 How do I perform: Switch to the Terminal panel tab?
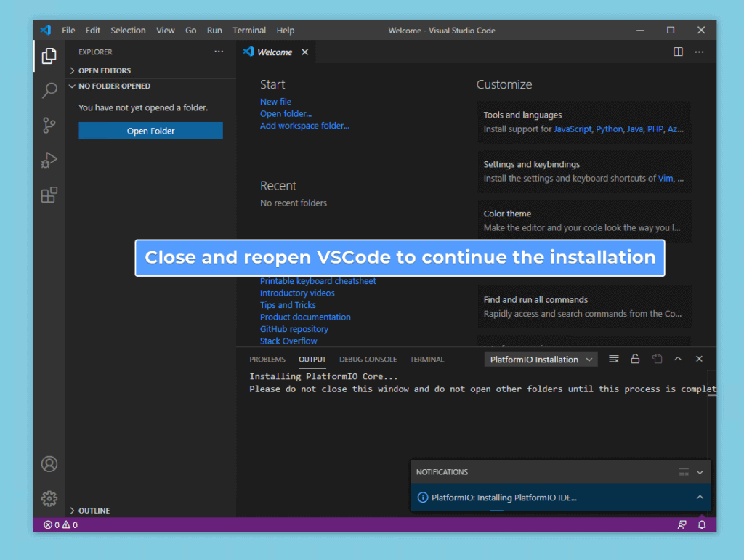click(x=427, y=360)
